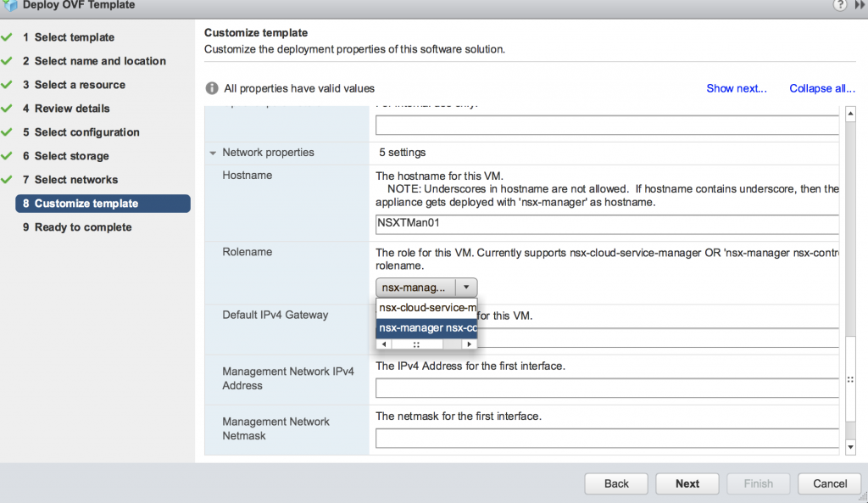This screenshot has width=868, height=503.
Task: Click Management Network Netmask input field
Action: [607, 439]
